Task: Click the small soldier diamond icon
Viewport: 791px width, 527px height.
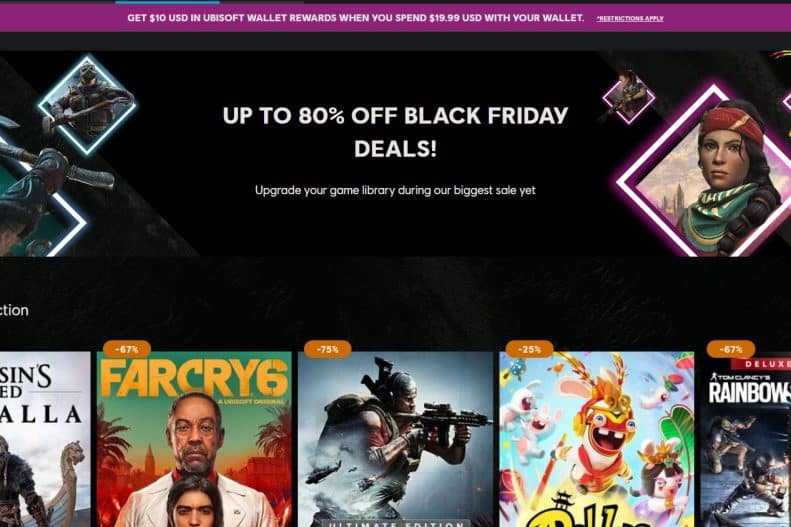Action: pos(629,97)
